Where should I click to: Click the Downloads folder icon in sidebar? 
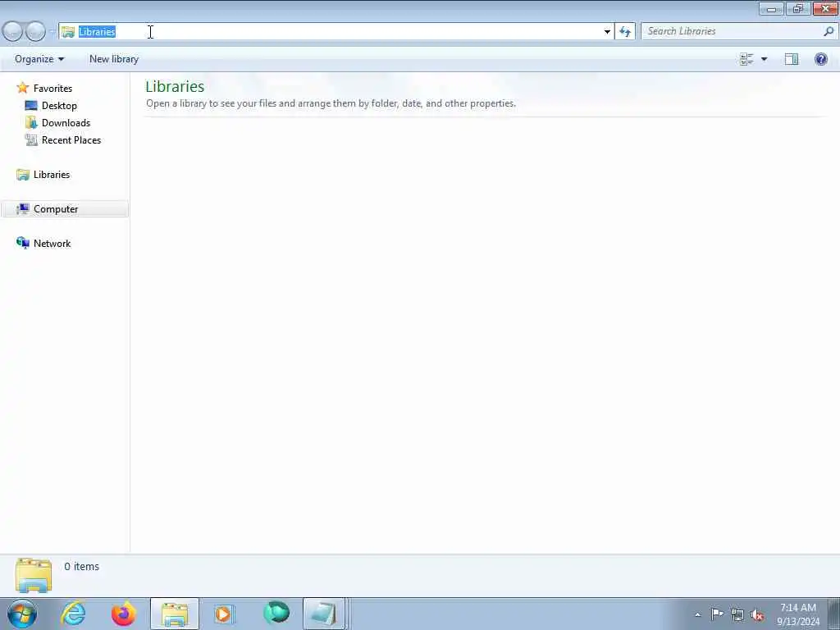coord(31,123)
